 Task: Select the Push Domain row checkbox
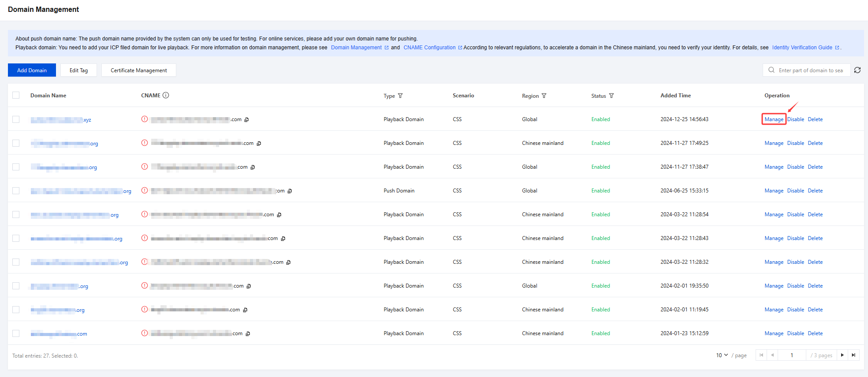click(16, 191)
